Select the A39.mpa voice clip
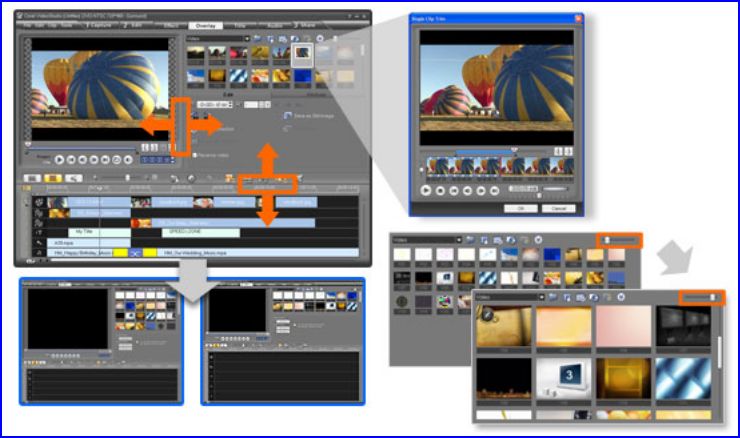Image resolution: width=740 pixels, height=438 pixels. [x=89, y=243]
